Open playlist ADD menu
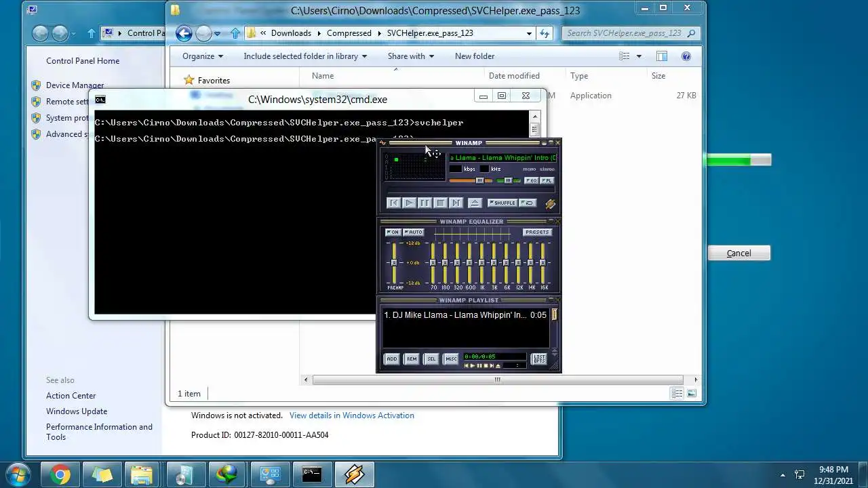Viewport: 868px width, 488px height. [391, 359]
